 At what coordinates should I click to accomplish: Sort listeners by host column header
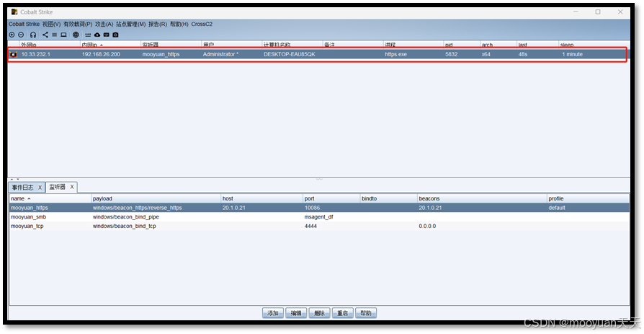pyautogui.click(x=261, y=198)
